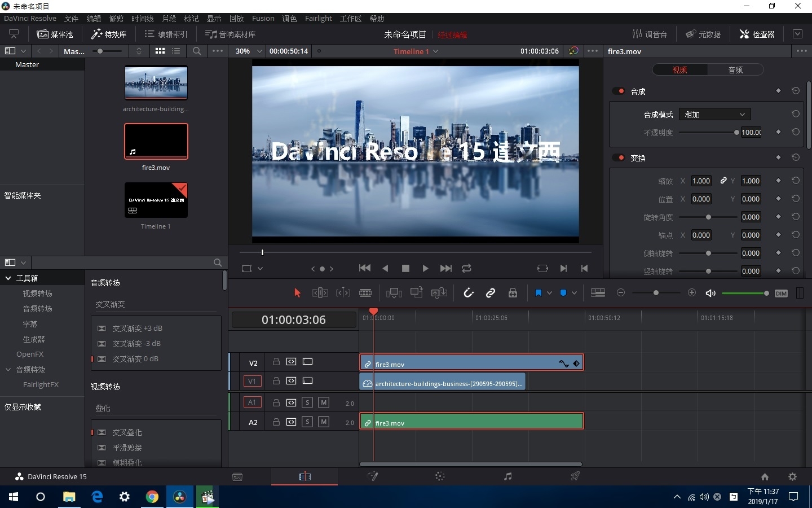Toggle the 检查器 inspector panel
The width and height of the screenshot is (812, 508).
[757, 34]
